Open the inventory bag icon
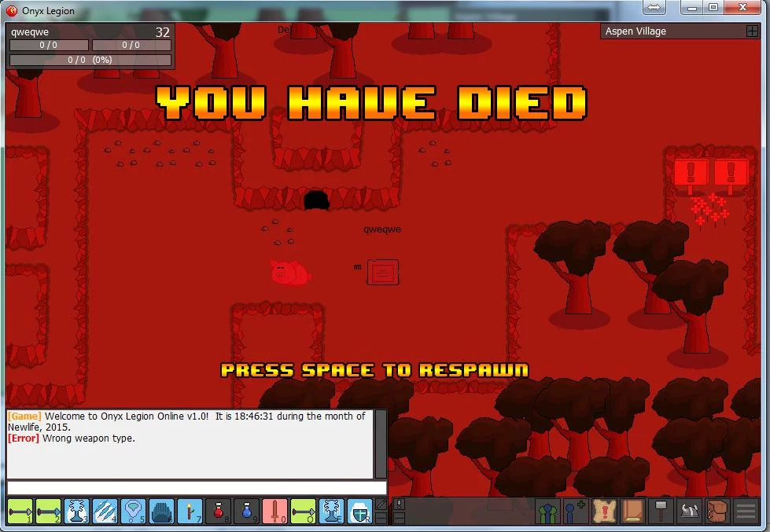 [x=717, y=511]
